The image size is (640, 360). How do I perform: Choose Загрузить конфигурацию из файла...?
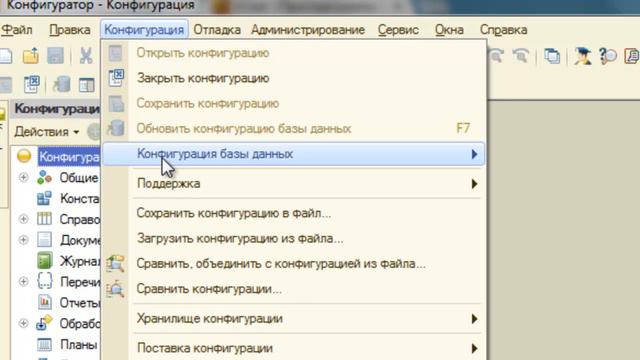293,238
